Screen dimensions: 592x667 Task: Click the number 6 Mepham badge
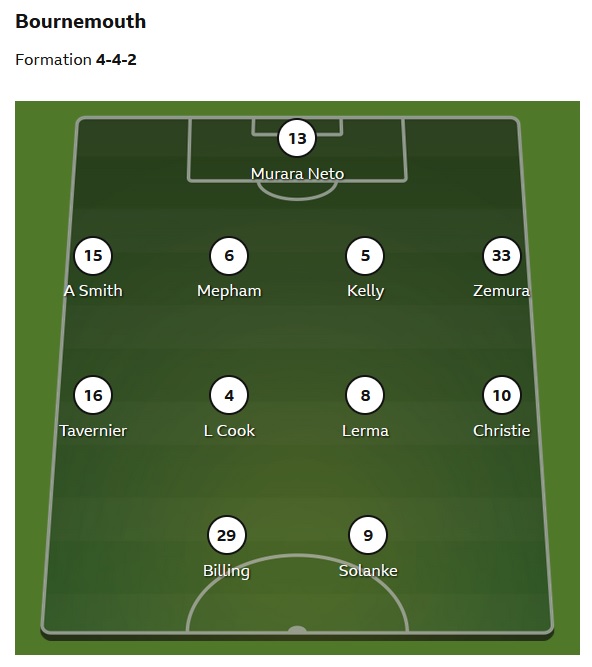click(x=229, y=256)
